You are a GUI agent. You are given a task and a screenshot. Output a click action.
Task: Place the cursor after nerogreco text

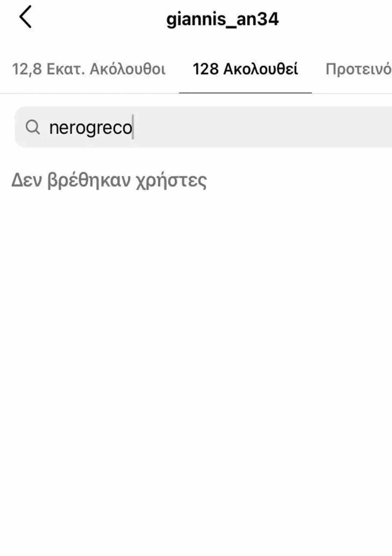pyautogui.click(x=132, y=128)
